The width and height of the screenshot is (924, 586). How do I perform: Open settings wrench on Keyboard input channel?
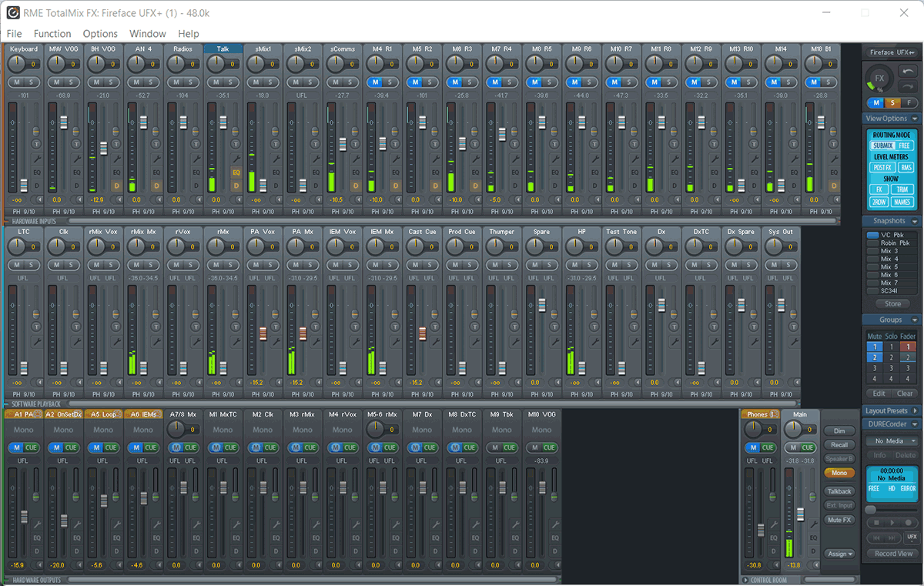(x=36, y=159)
